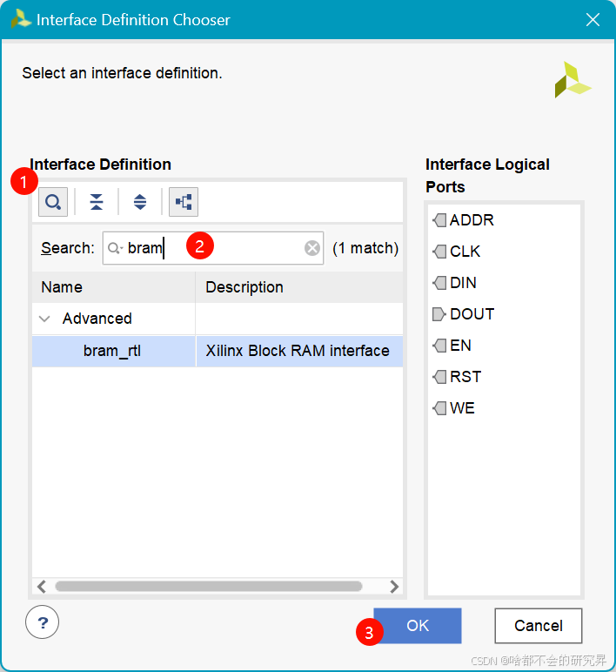This screenshot has width=616, height=672.
Task: Sort by the Name column header
Action: [113, 287]
